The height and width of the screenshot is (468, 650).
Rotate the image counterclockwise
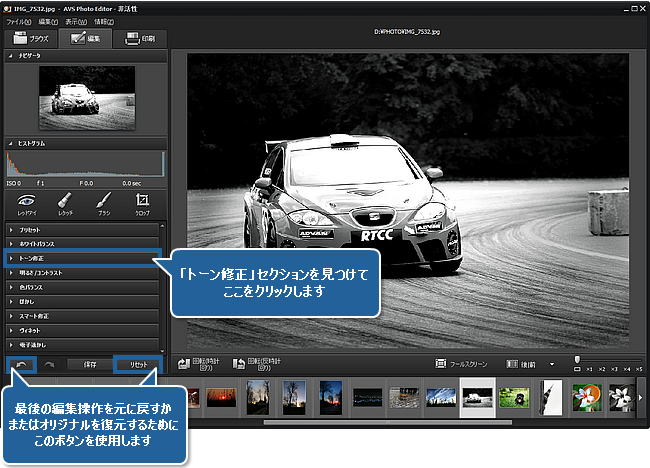pyautogui.click(x=257, y=364)
